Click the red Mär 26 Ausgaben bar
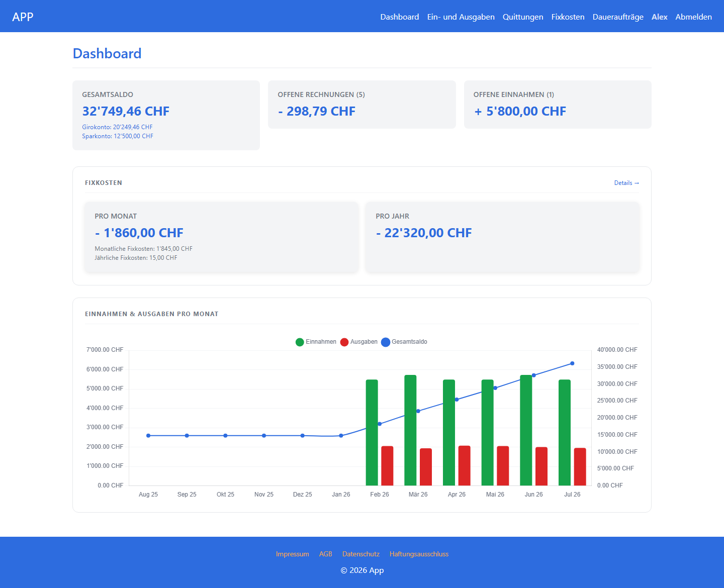724x588 pixels. click(426, 467)
